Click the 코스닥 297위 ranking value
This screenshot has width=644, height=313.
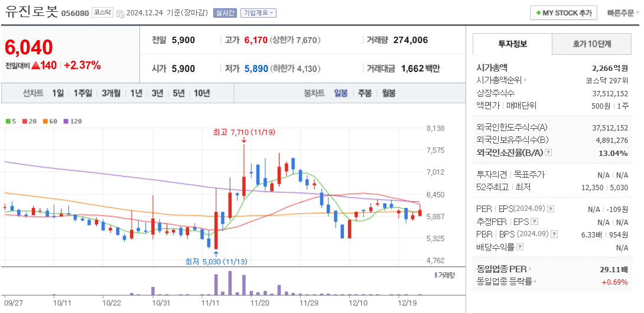click(x=607, y=80)
